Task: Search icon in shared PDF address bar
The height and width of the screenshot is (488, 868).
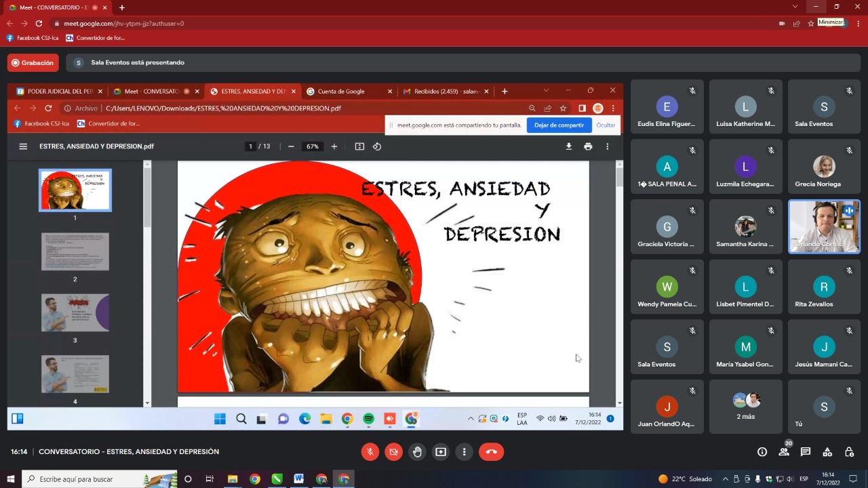Action: click(532, 108)
